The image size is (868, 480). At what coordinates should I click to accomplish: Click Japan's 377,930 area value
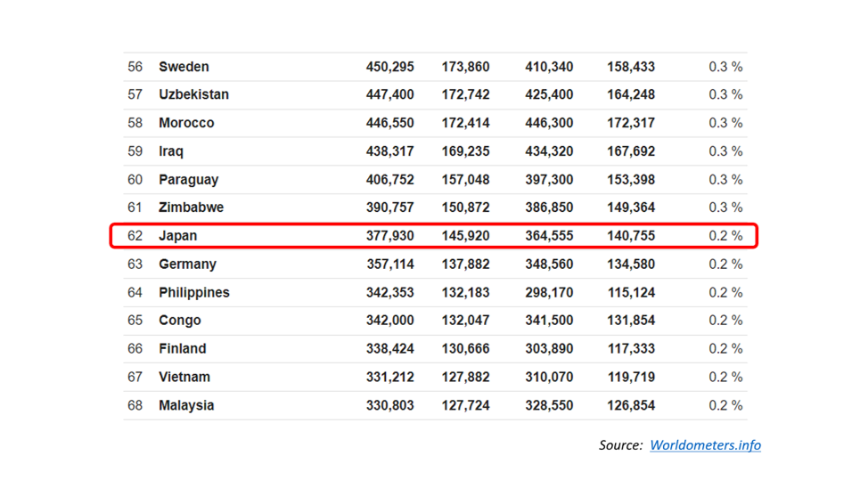[389, 236]
